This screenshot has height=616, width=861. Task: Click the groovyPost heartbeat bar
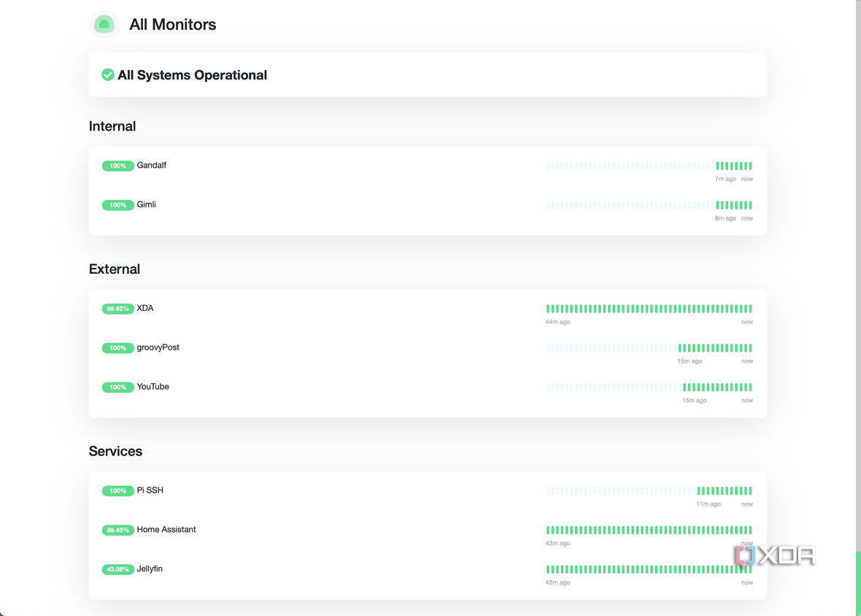(x=649, y=348)
